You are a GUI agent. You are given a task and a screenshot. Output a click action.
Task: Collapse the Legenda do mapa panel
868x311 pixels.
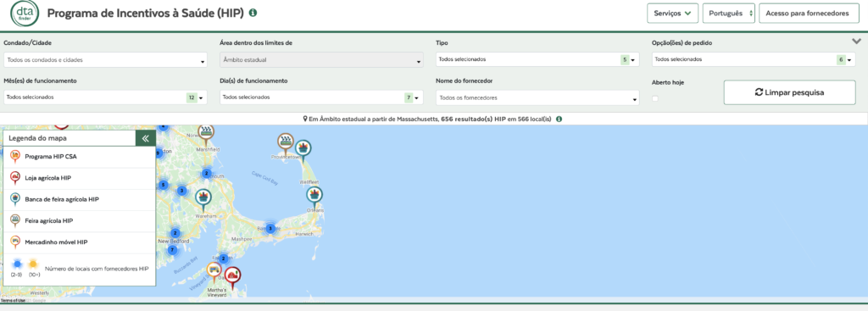pyautogui.click(x=146, y=138)
